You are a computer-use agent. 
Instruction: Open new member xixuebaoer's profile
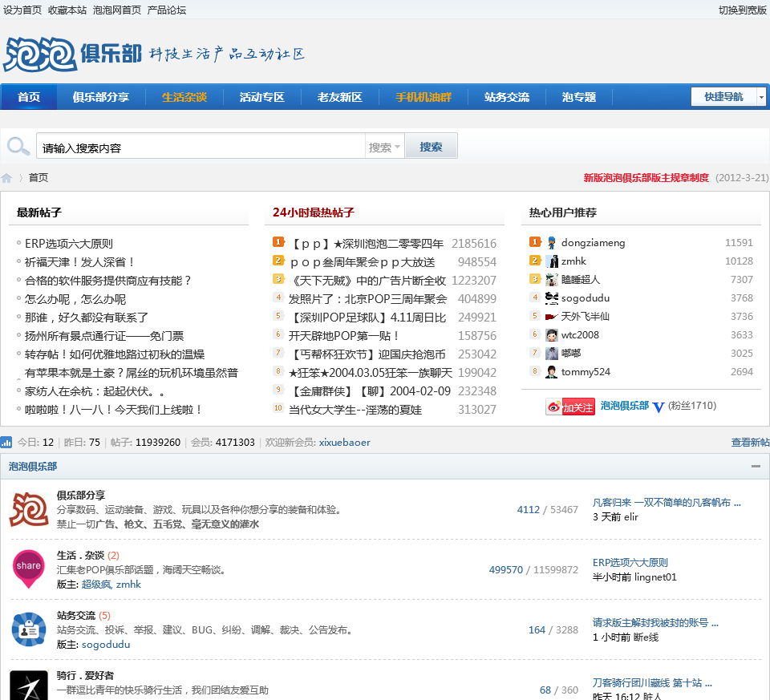click(x=345, y=443)
